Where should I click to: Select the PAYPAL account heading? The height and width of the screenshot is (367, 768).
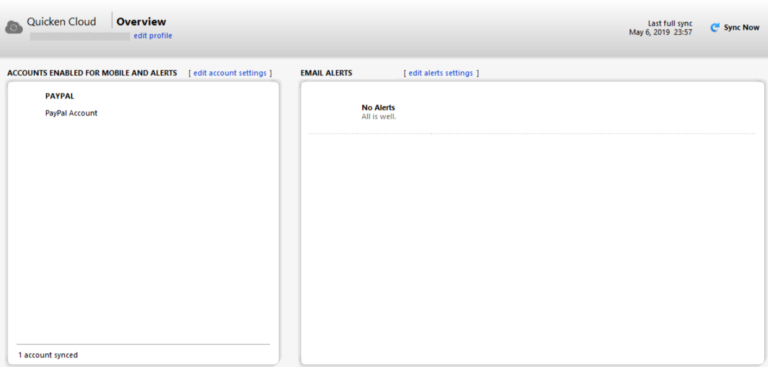tap(60, 96)
